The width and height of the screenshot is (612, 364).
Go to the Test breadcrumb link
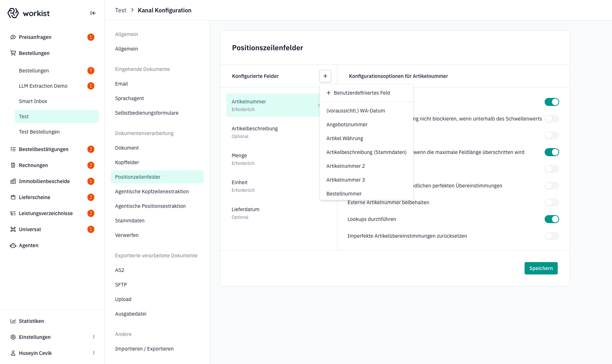pyautogui.click(x=121, y=10)
